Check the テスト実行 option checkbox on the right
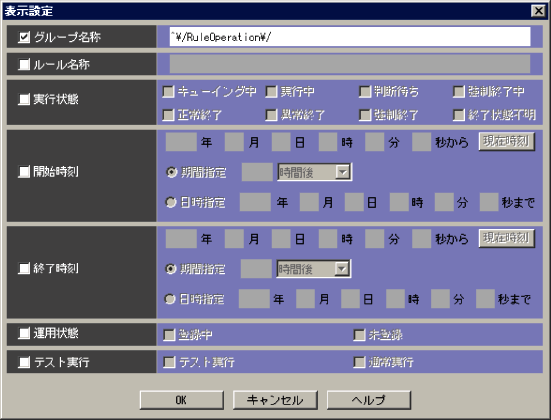 pyautogui.click(x=169, y=362)
